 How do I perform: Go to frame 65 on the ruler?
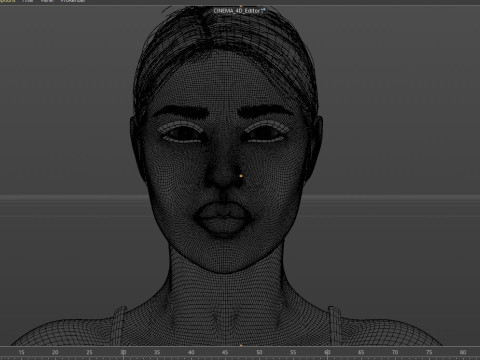pyautogui.click(x=361, y=352)
